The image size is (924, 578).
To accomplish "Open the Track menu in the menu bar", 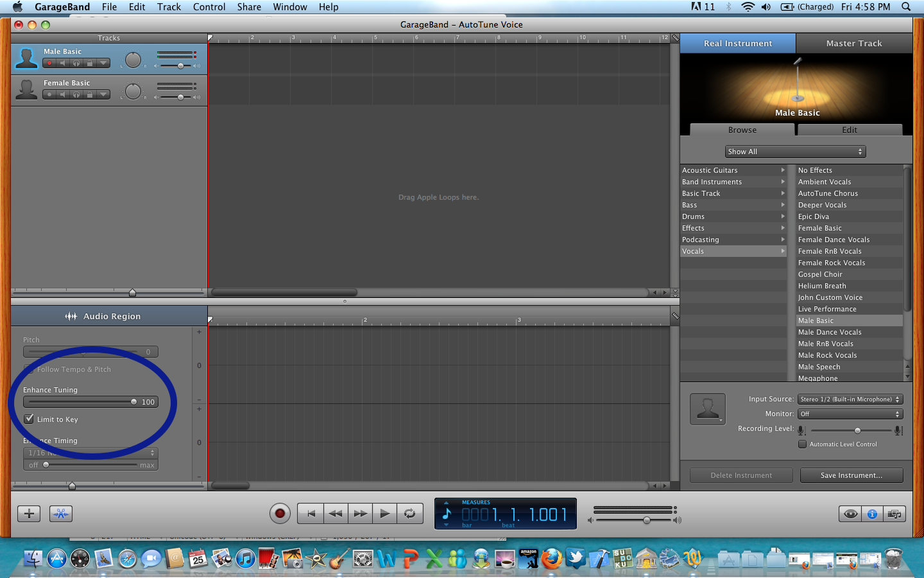I will point(169,7).
